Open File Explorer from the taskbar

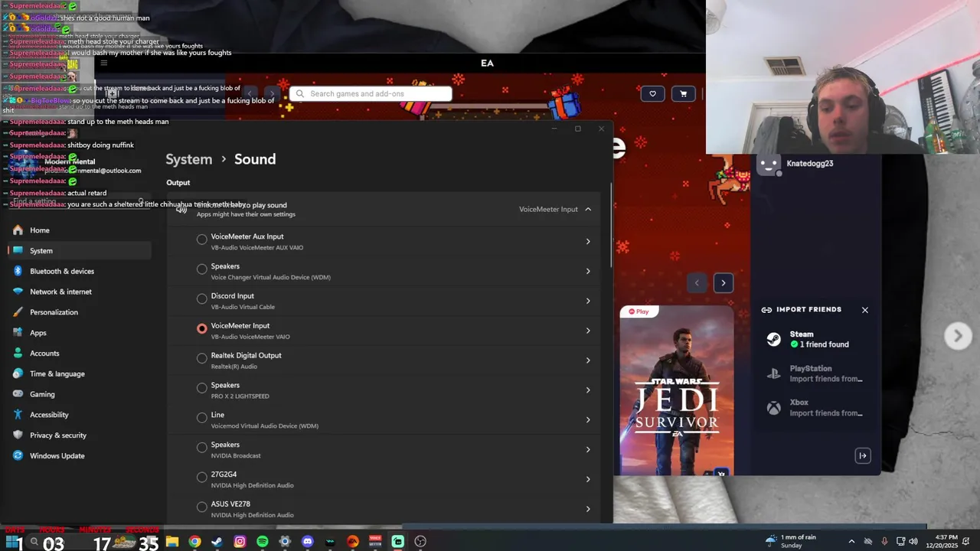tap(172, 542)
